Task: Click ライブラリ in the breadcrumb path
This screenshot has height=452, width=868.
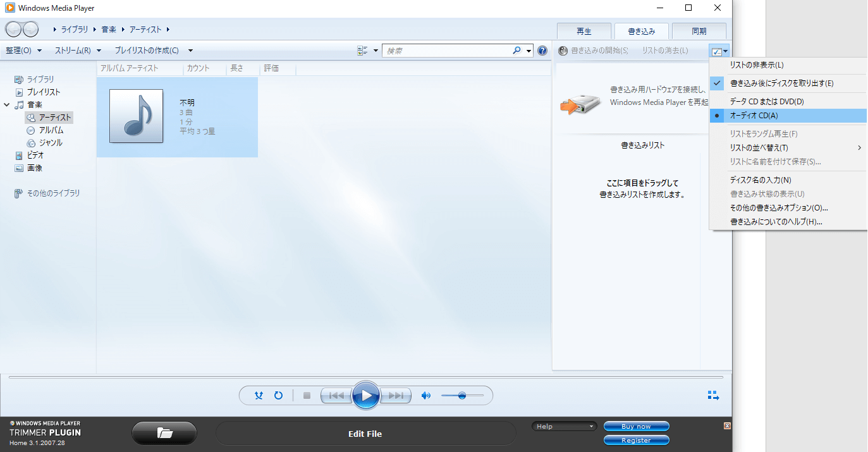Action: coord(75,30)
